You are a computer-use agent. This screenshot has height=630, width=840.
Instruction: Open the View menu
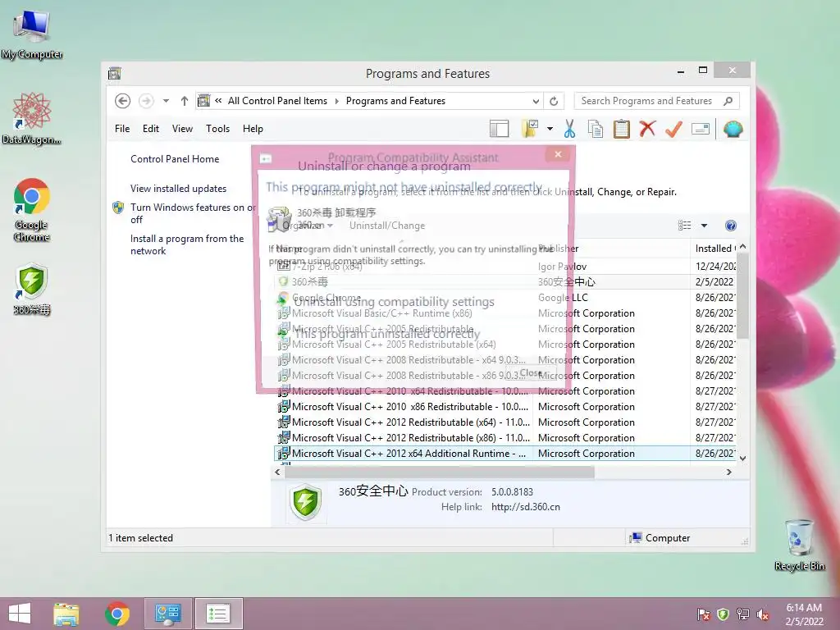point(182,129)
